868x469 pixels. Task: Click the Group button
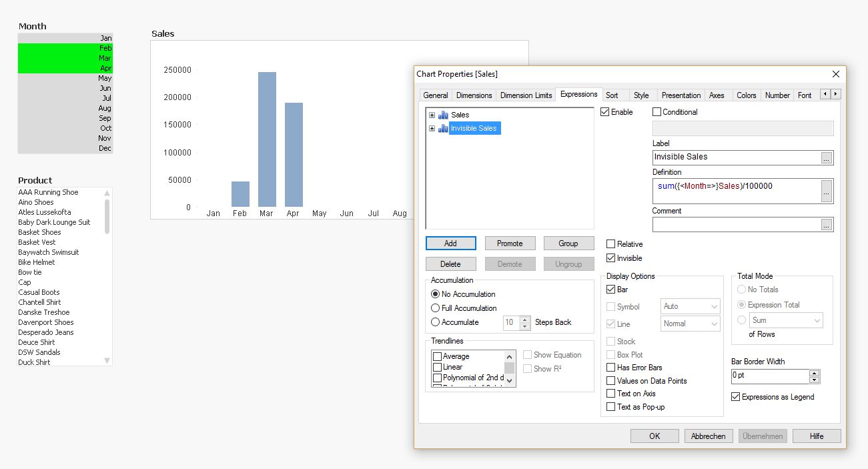click(568, 244)
